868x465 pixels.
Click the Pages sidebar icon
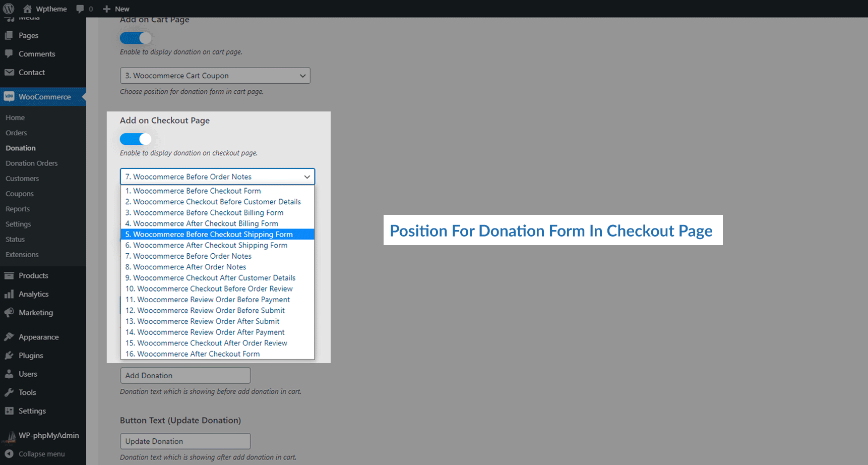(x=9, y=35)
